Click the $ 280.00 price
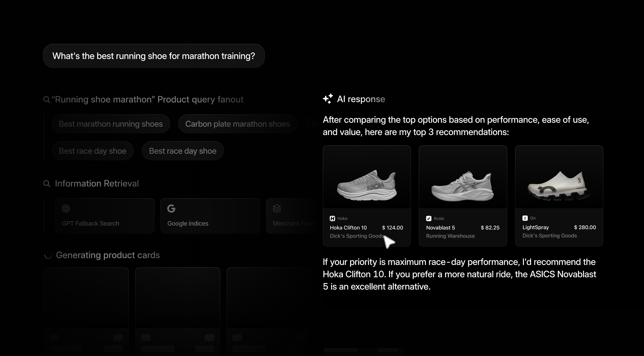This screenshot has height=356, width=644. click(x=585, y=227)
